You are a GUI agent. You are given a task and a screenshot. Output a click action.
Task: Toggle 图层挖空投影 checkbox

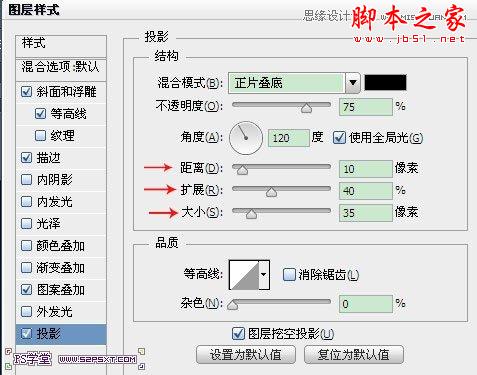(x=238, y=334)
